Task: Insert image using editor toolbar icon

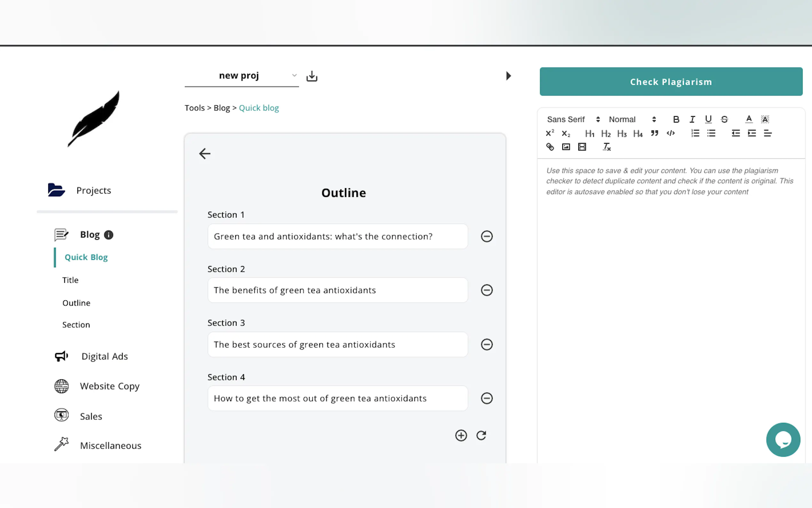Action: point(566,147)
